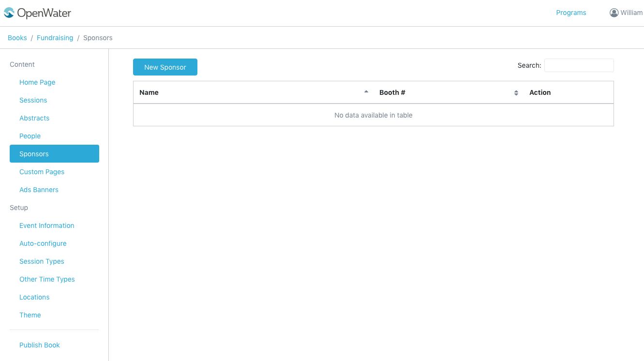Sort table by Name column arrow
The height and width of the screenshot is (361, 644).
(366, 92)
